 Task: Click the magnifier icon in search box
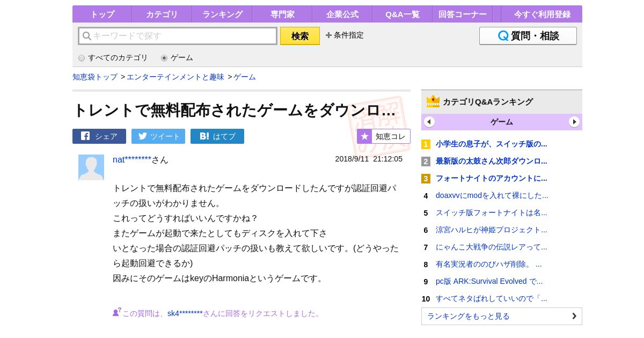point(87,36)
